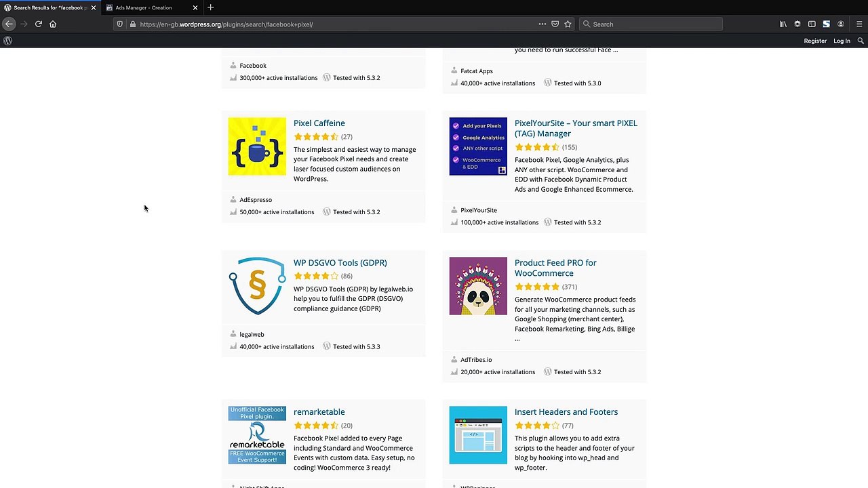Viewport: 868px width, 488px height.
Task: Open Insert Headers and Footers link
Action: coord(566,412)
